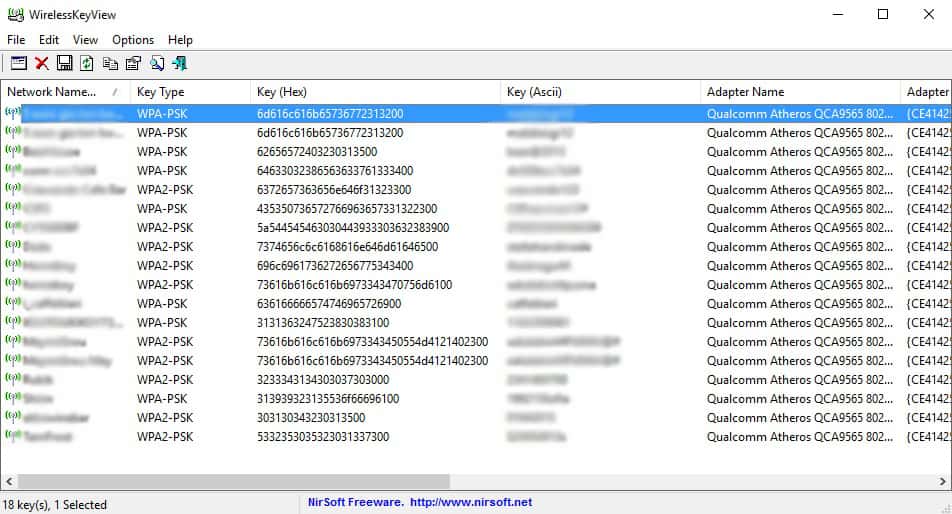Viewport: 952px width, 514px height.
Task: Click the exit toolbar icon
Action: (180, 63)
